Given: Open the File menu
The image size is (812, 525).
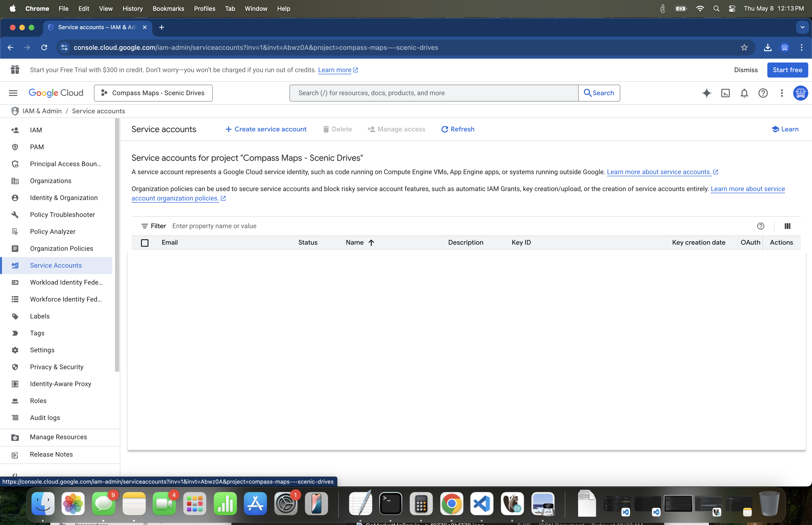Looking at the screenshot, I should [x=63, y=8].
